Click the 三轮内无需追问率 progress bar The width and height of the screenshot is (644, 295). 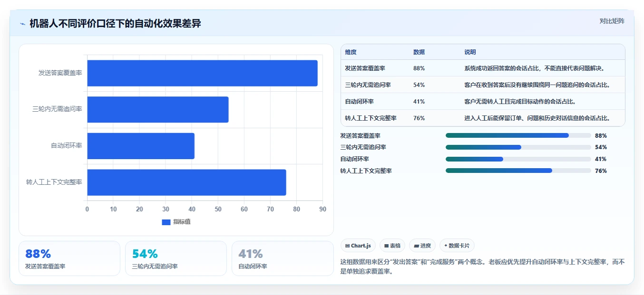(518, 147)
